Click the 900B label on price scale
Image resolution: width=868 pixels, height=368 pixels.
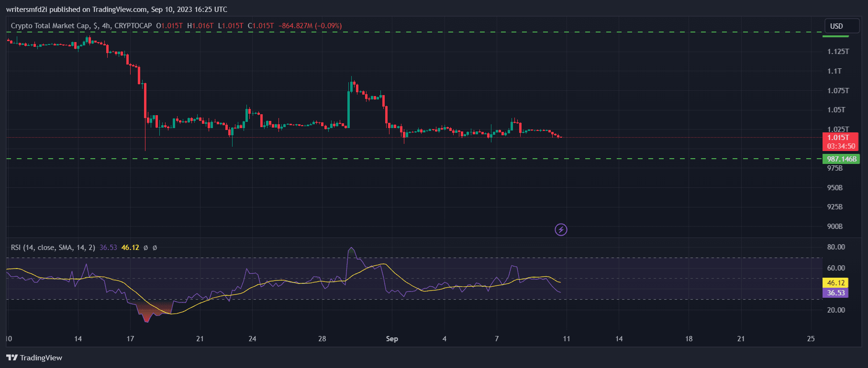click(x=835, y=227)
